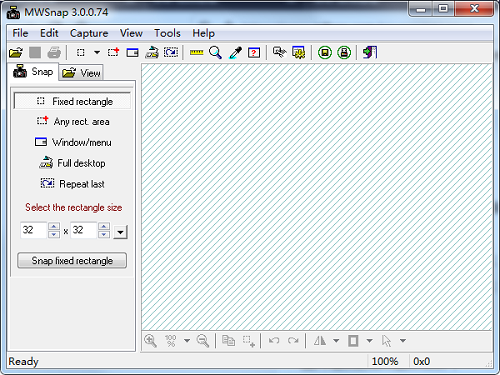Click the Save toolbar icon
Screen dimensions: 500x375
[35, 53]
